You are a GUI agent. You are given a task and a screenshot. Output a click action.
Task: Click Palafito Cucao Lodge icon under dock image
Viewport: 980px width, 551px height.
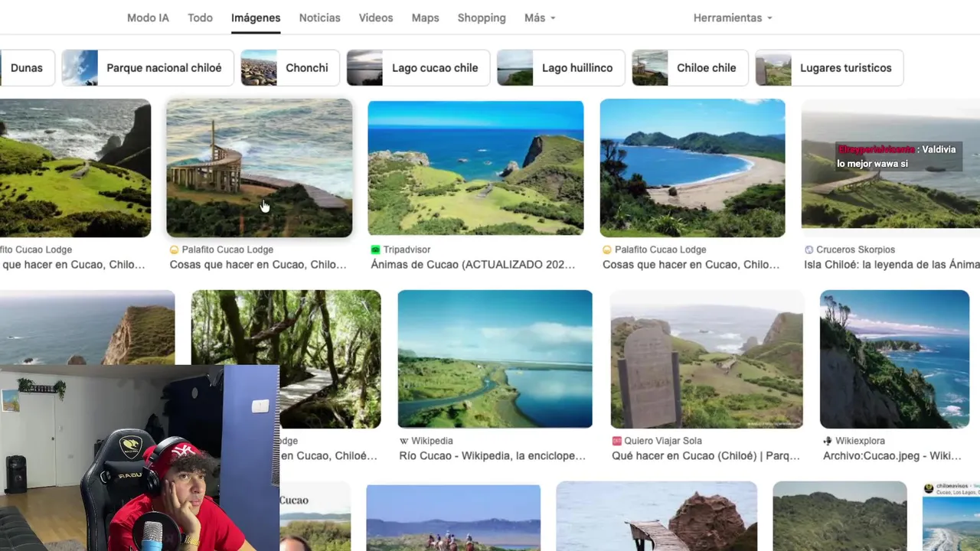point(174,249)
